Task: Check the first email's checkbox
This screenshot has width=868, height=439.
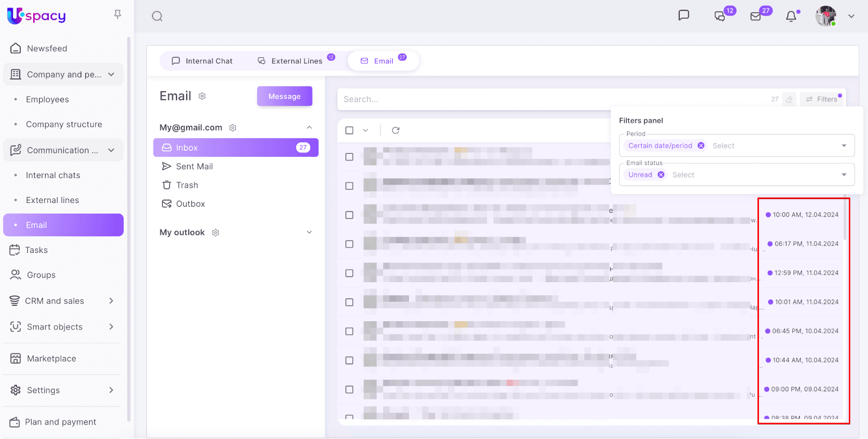Action: (349, 157)
